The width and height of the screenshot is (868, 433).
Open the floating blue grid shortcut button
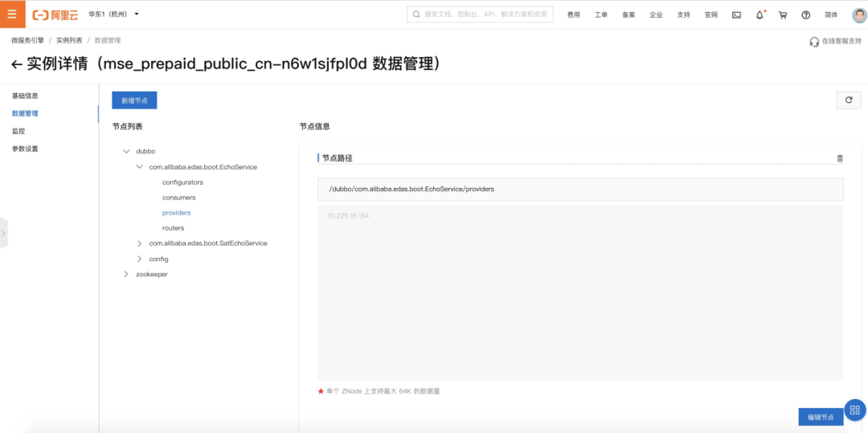pyautogui.click(x=856, y=410)
